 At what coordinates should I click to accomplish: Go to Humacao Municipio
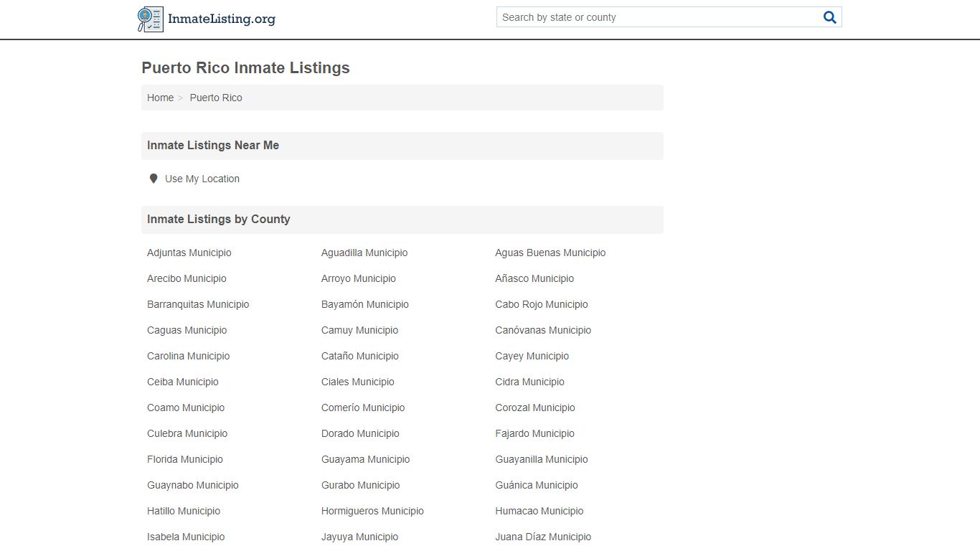(x=540, y=511)
